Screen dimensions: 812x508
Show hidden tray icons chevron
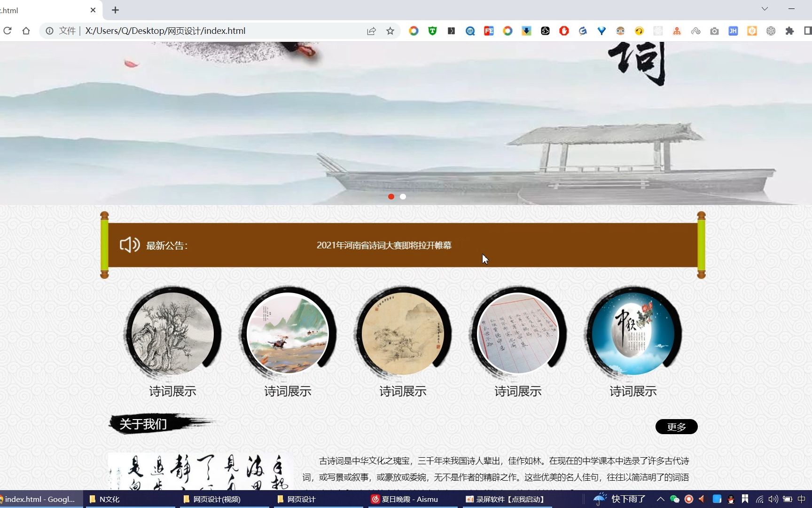[660, 499]
